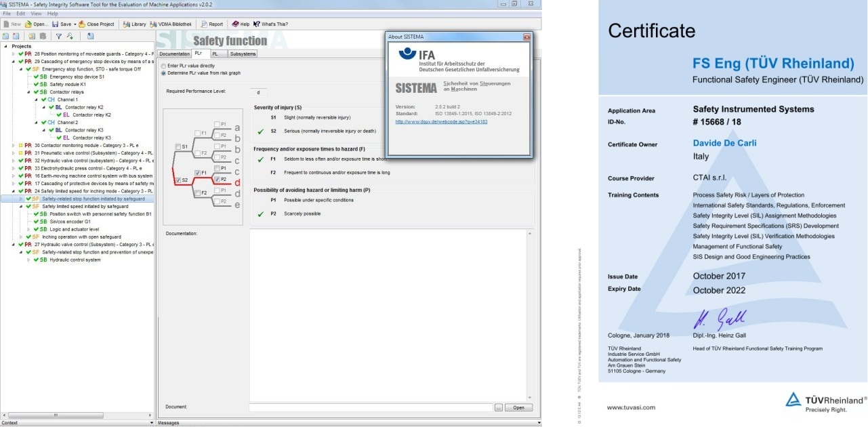This screenshot has width=868, height=427.
Task: Switch to the Subsystems tab
Action: pos(243,54)
